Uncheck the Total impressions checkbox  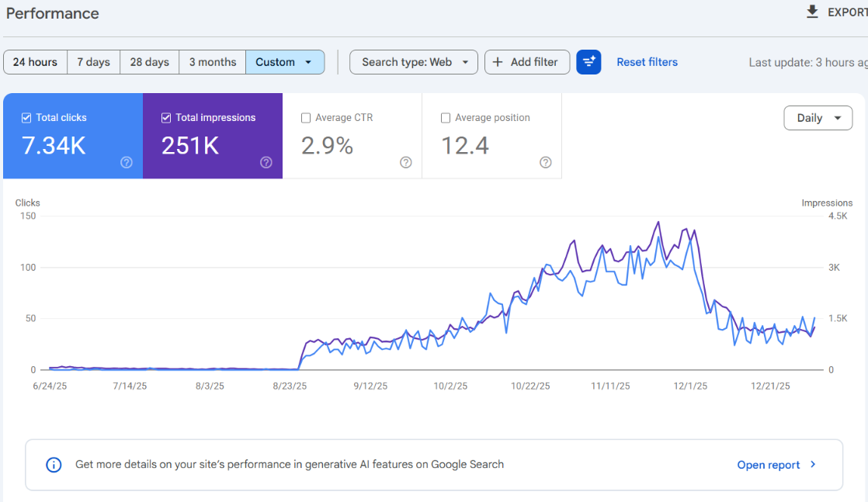tap(165, 117)
